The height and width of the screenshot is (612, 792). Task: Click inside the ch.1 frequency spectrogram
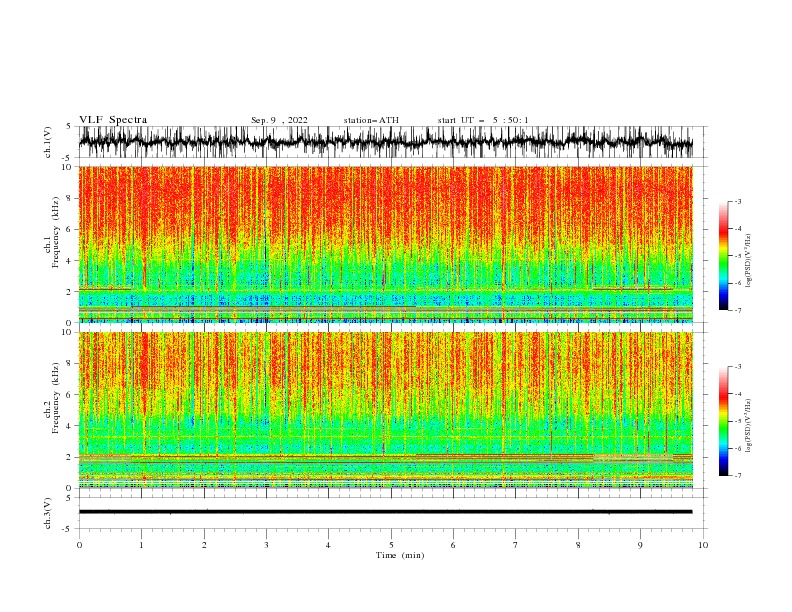pos(386,244)
